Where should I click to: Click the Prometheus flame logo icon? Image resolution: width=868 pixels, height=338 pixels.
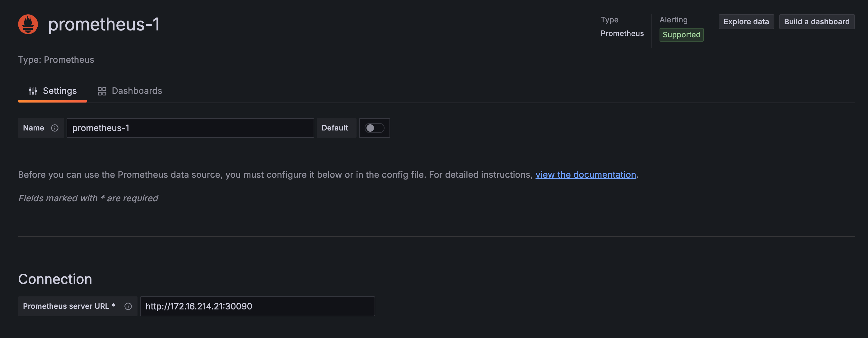[x=28, y=24]
